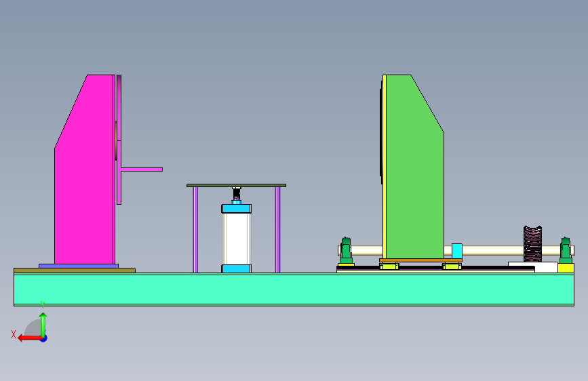Click the red "X" axis label

(x=14, y=334)
